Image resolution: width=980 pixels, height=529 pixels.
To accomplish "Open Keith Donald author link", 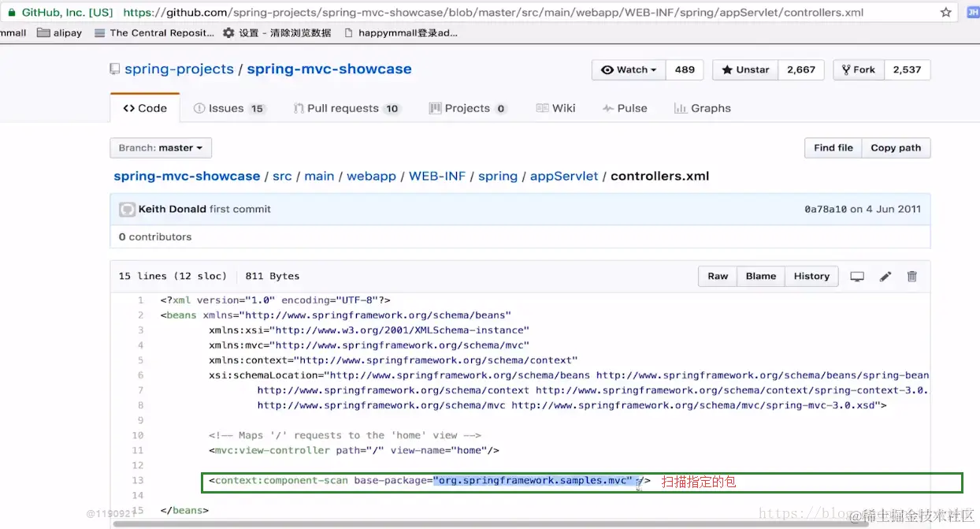I will pos(173,210).
